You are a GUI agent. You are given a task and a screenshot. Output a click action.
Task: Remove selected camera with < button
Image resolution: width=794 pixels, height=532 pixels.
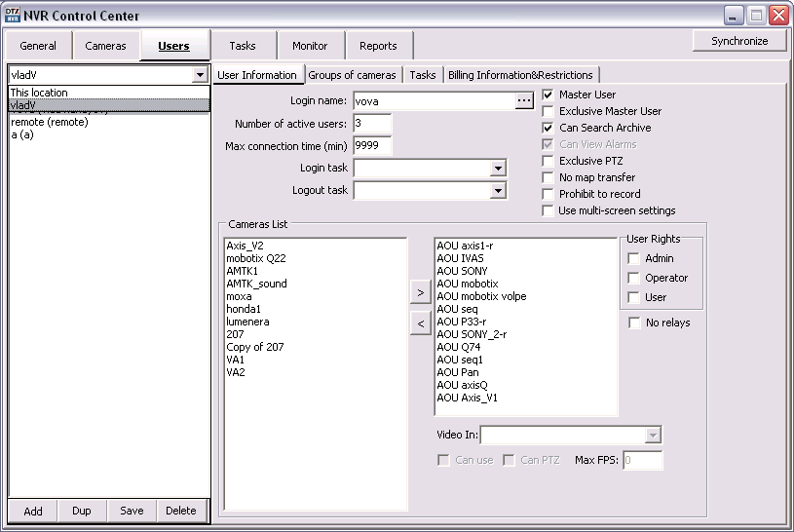coord(420,323)
